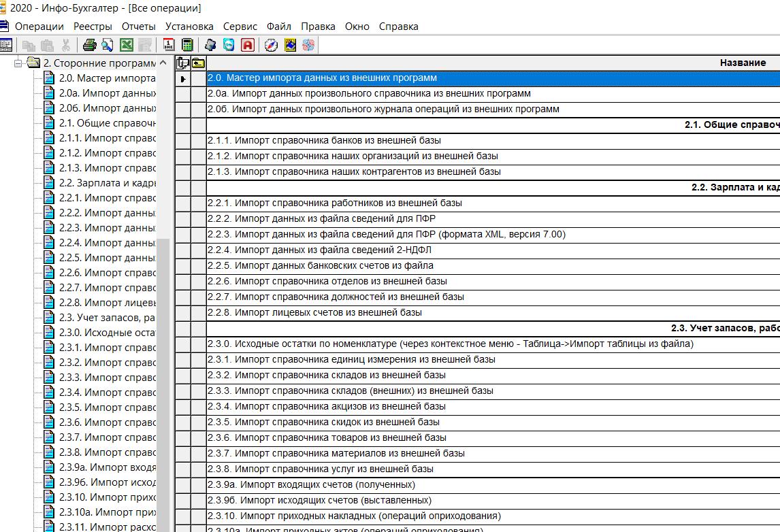Click the red letter A icon
The image size is (780, 532).
[x=248, y=46]
